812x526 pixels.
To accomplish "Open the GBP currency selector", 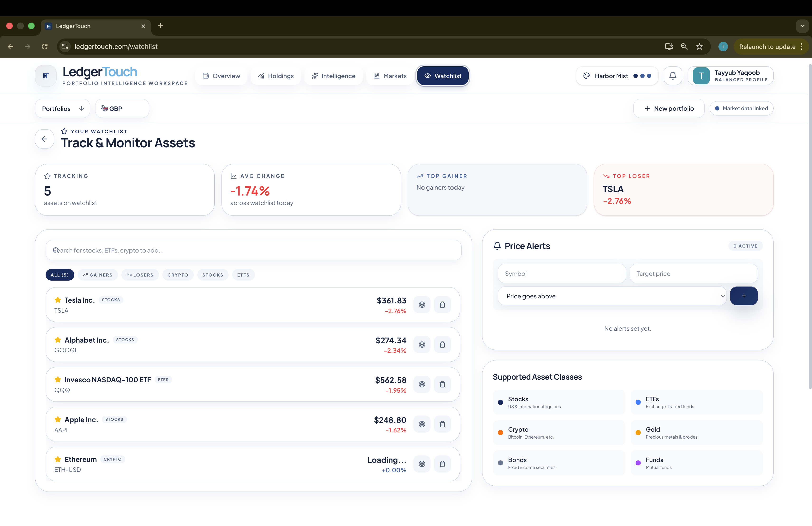I will pyautogui.click(x=122, y=109).
